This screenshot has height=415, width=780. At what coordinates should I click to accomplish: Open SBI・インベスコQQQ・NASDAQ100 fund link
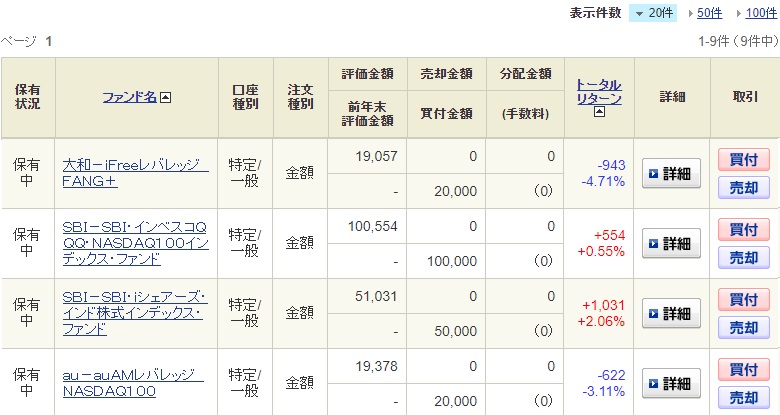tap(135, 243)
